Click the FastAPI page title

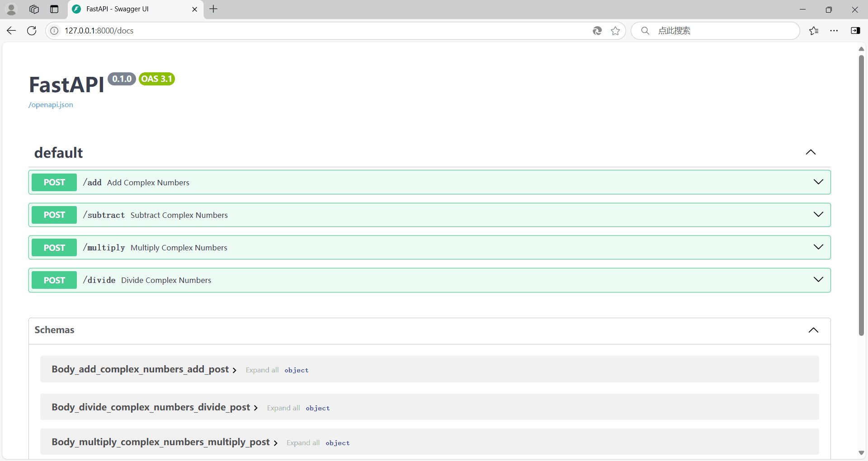tap(66, 85)
